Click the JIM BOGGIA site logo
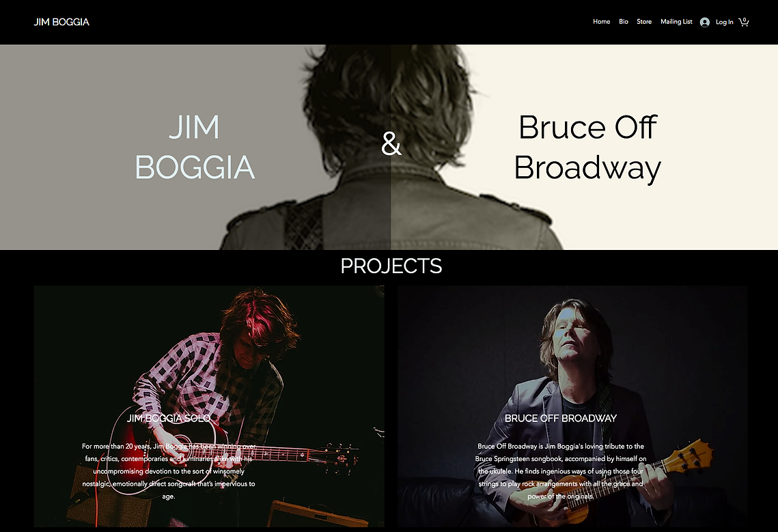This screenshot has height=532, width=778. coord(61,22)
